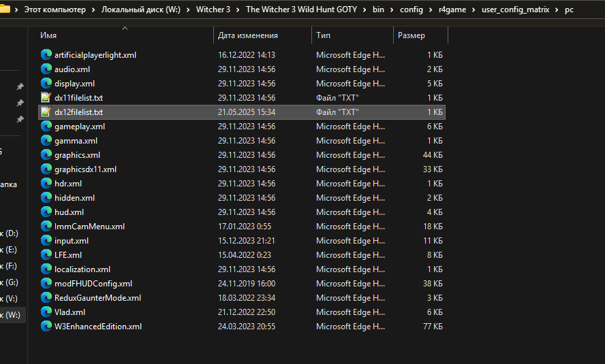This screenshot has width=605, height=364.
Task: Click the date 24.11.2019 16:00
Action: pos(247,284)
